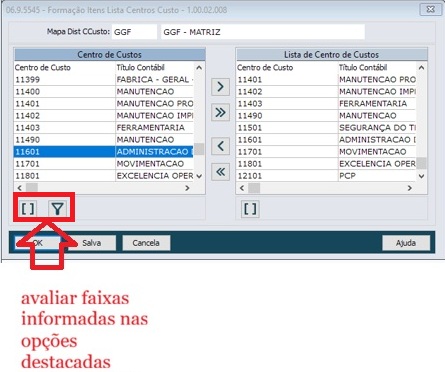Click Centro de Custo column header in right list
This screenshot has width=445, height=372.
coord(287,68)
